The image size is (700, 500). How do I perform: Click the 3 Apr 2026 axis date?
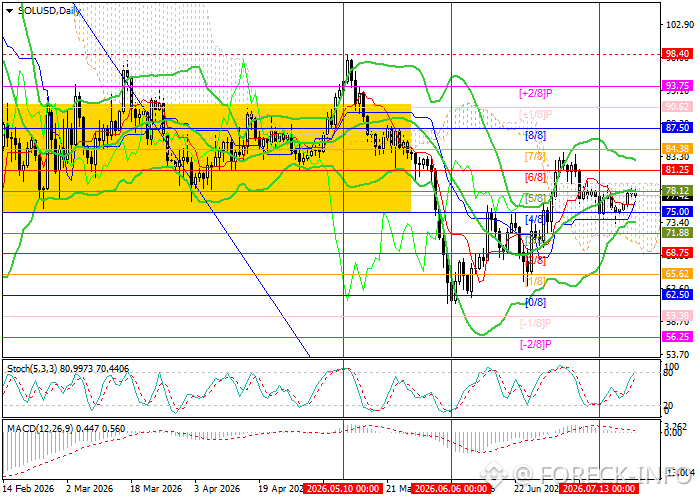point(217,489)
